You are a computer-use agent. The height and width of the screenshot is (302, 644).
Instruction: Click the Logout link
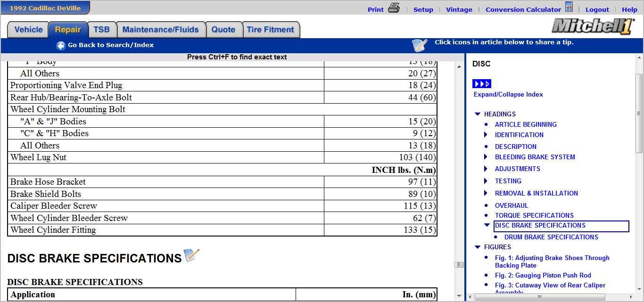597,9
